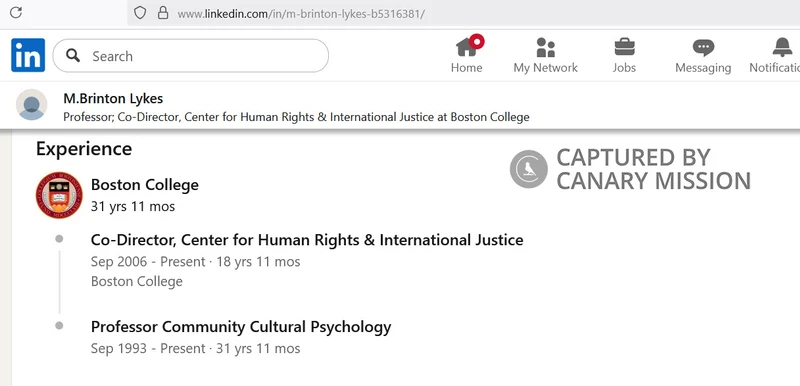The height and width of the screenshot is (386, 800).
Task: Open My Network people icon
Action: [x=545, y=47]
